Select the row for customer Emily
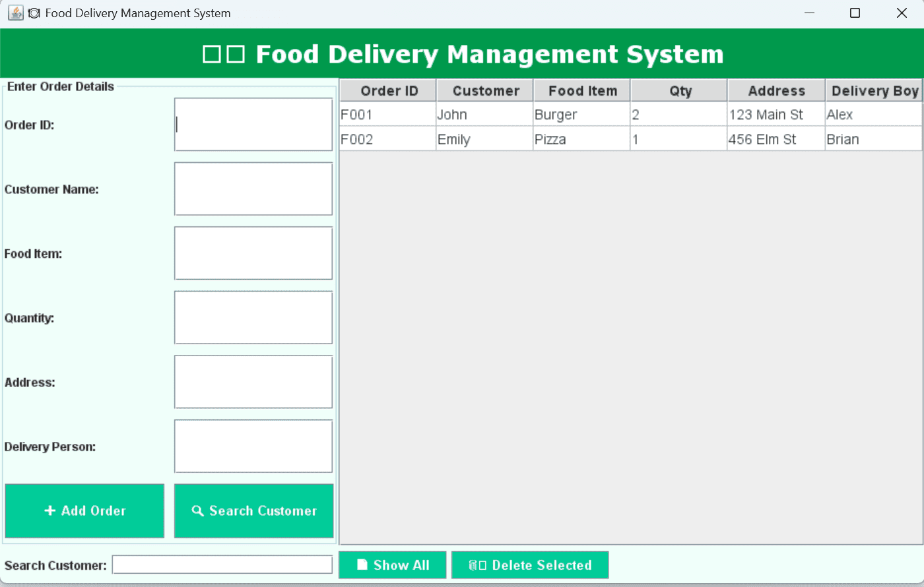Image resolution: width=924 pixels, height=587 pixels. point(484,139)
